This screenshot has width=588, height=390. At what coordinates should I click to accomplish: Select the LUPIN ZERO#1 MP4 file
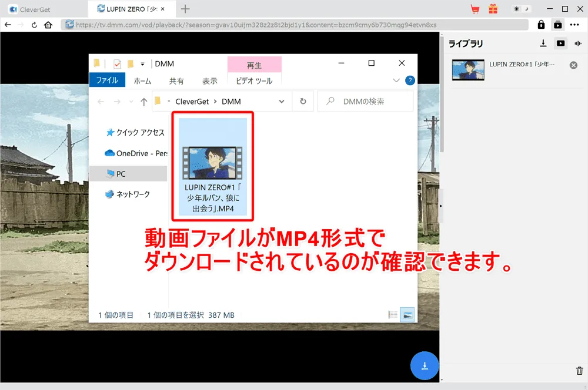pyautogui.click(x=213, y=166)
